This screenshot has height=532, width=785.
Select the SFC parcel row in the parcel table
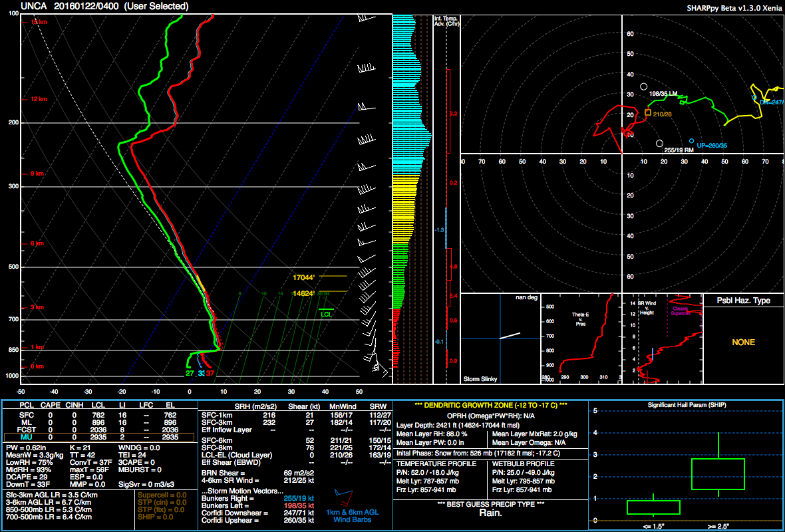pyautogui.click(x=98, y=415)
